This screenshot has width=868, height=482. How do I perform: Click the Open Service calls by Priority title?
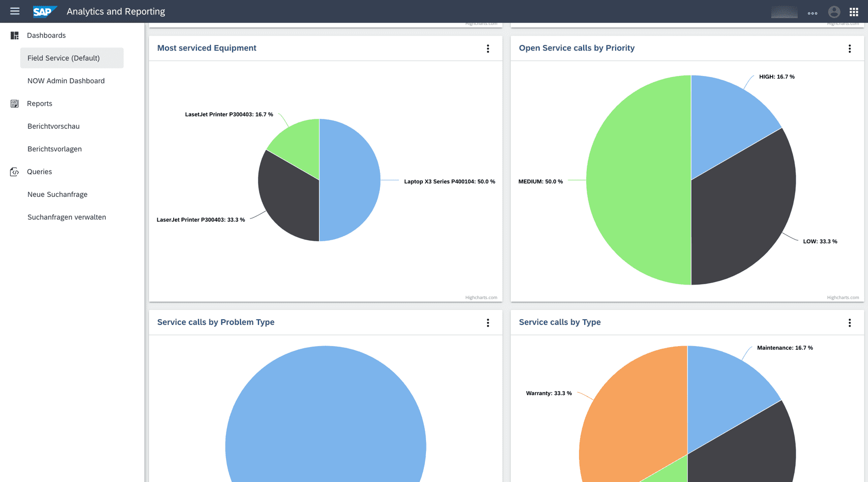576,48
